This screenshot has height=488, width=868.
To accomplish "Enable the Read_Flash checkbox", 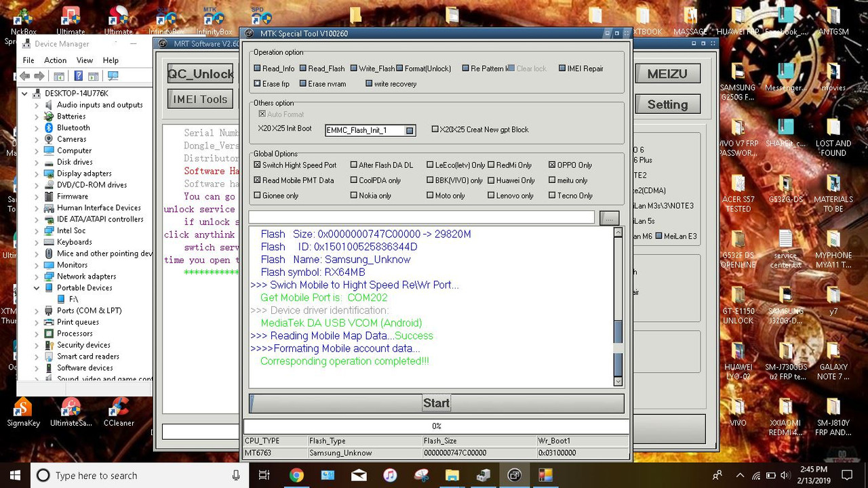I will coord(322,68).
